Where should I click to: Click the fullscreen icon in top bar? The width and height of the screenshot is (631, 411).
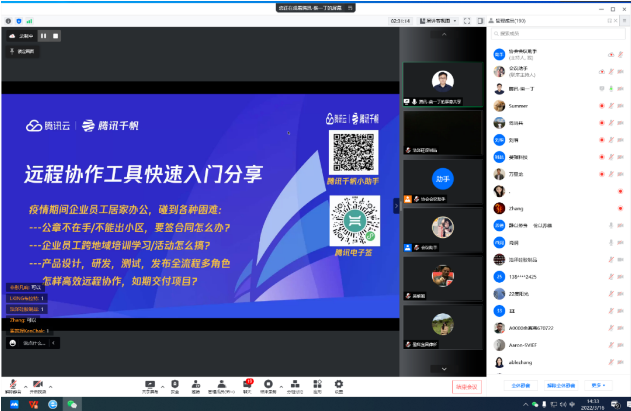click(467, 21)
